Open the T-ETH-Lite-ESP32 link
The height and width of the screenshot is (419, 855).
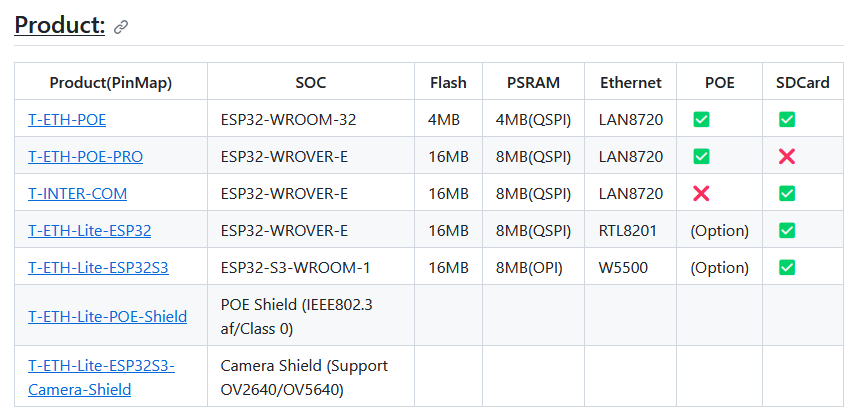tap(90, 231)
